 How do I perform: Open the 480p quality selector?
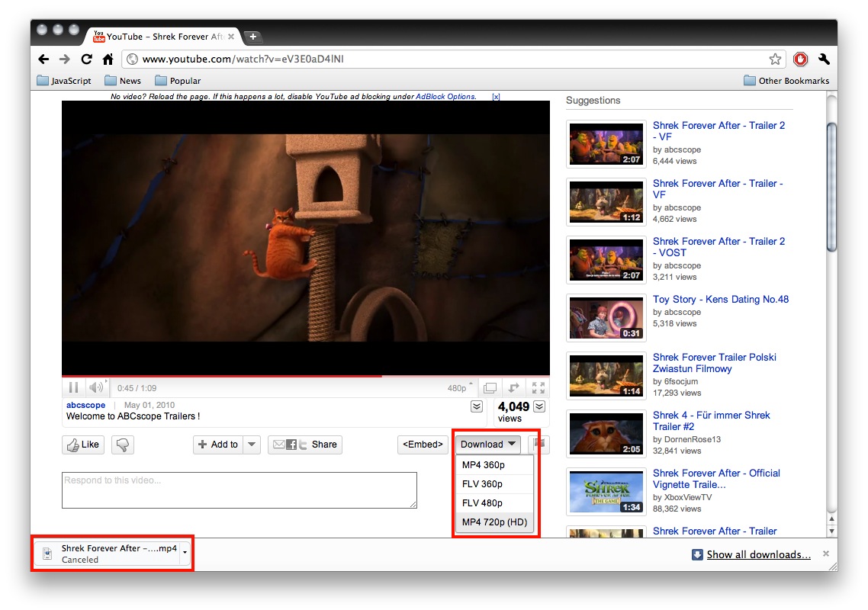click(x=459, y=388)
